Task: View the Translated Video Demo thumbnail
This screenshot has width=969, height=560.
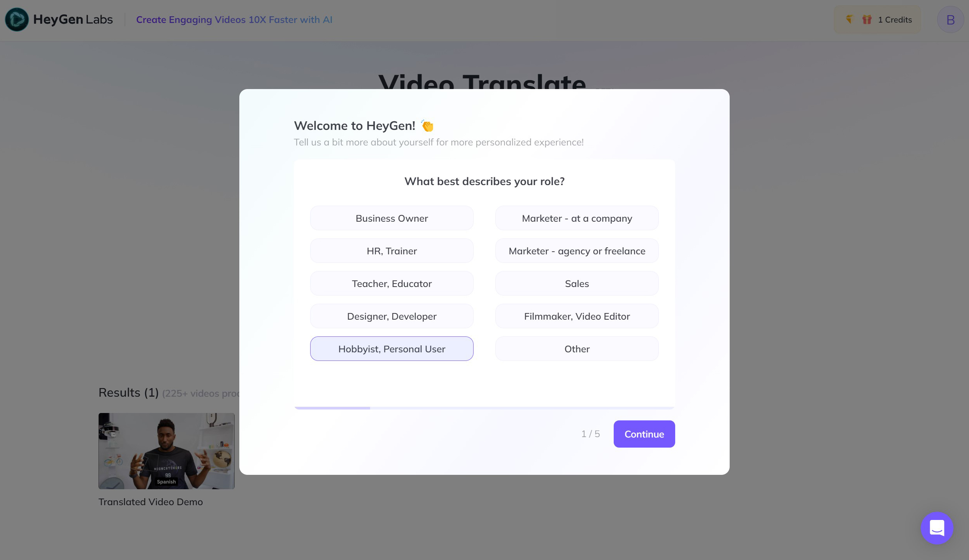Action: pyautogui.click(x=166, y=451)
